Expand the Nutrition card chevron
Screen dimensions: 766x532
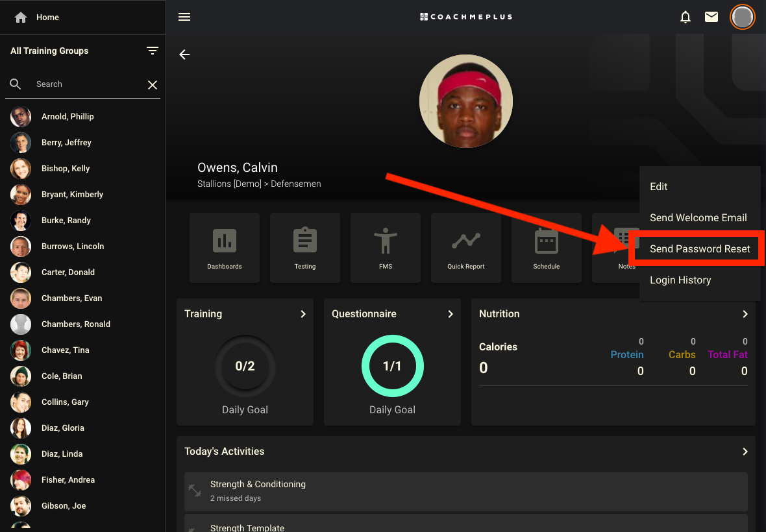(745, 314)
